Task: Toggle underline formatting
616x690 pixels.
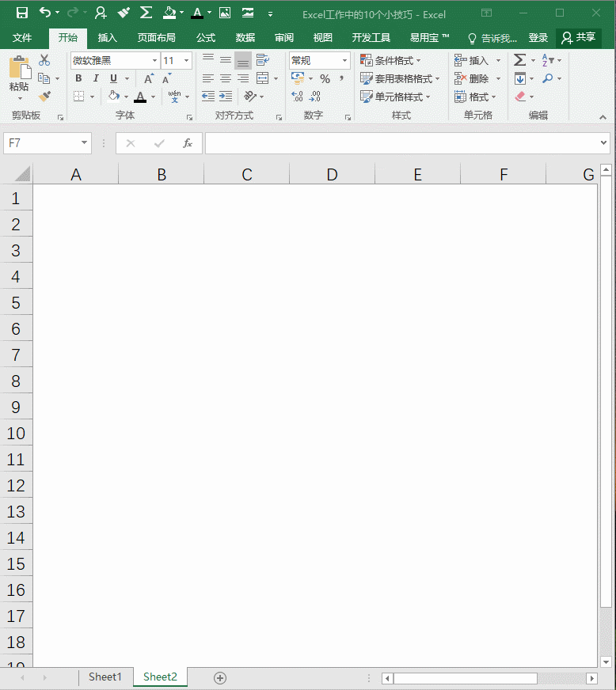Action: tap(113, 78)
